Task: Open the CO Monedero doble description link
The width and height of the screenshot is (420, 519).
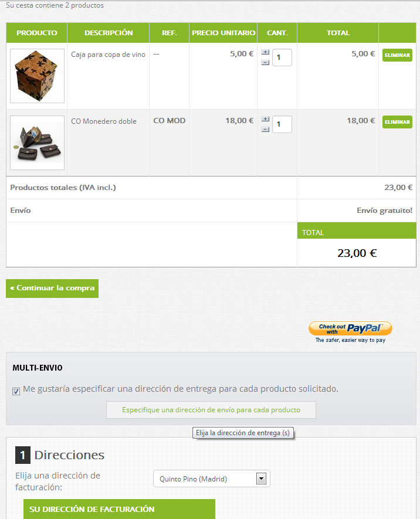Action: (x=104, y=121)
